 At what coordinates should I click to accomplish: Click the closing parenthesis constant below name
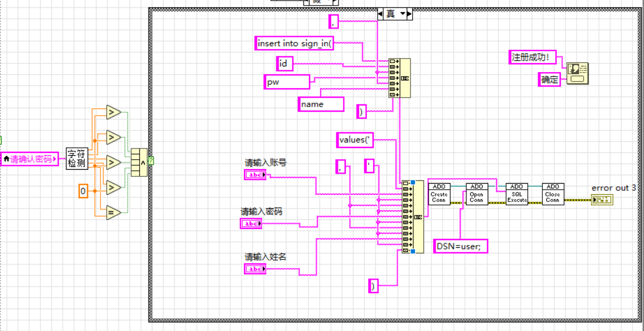pos(361,111)
